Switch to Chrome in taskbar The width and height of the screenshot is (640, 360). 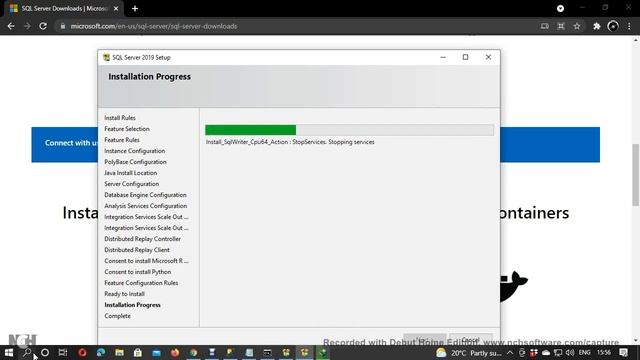pos(193,352)
